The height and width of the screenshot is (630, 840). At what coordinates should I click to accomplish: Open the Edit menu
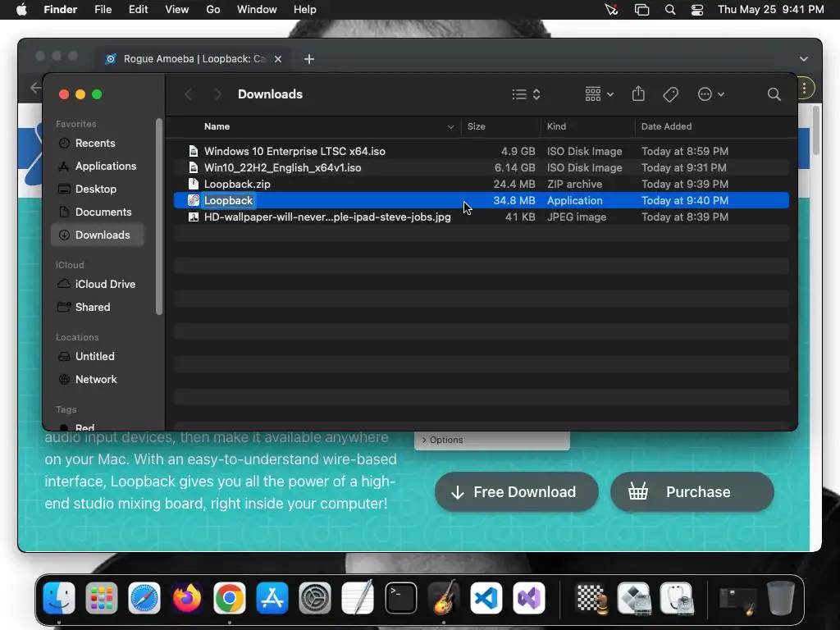138,10
